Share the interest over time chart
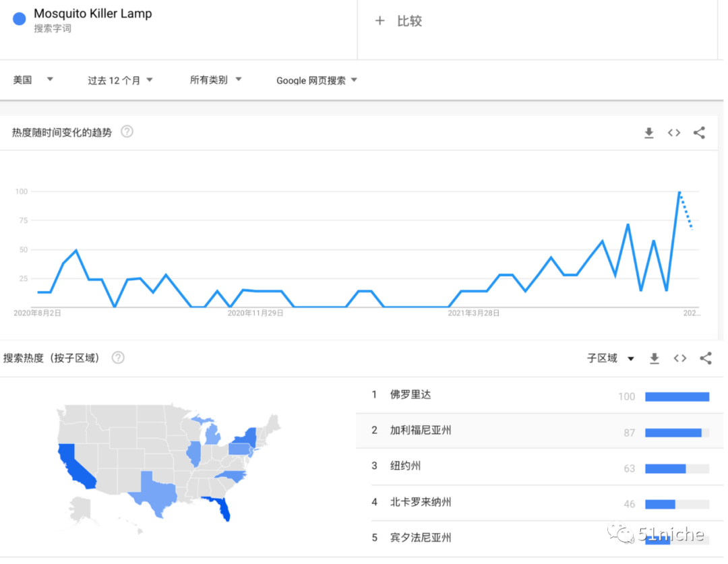The width and height of the screenshot is (728, 564). [699, 133]
